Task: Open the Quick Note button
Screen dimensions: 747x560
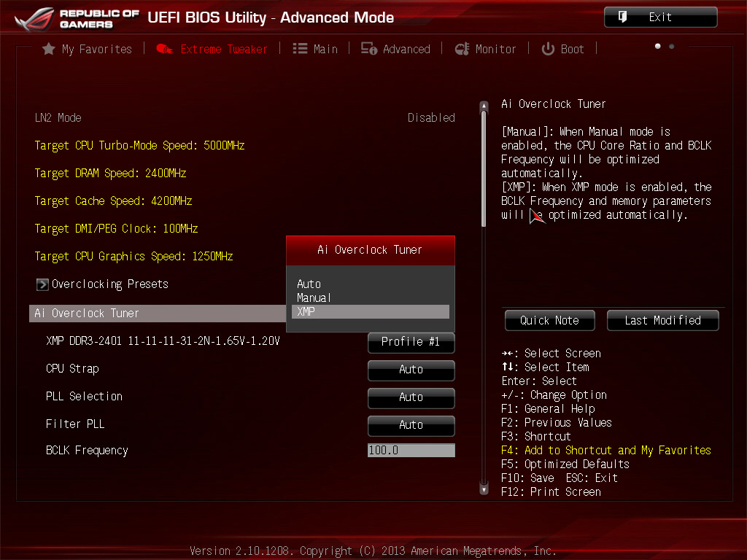Action: point(550,321)
